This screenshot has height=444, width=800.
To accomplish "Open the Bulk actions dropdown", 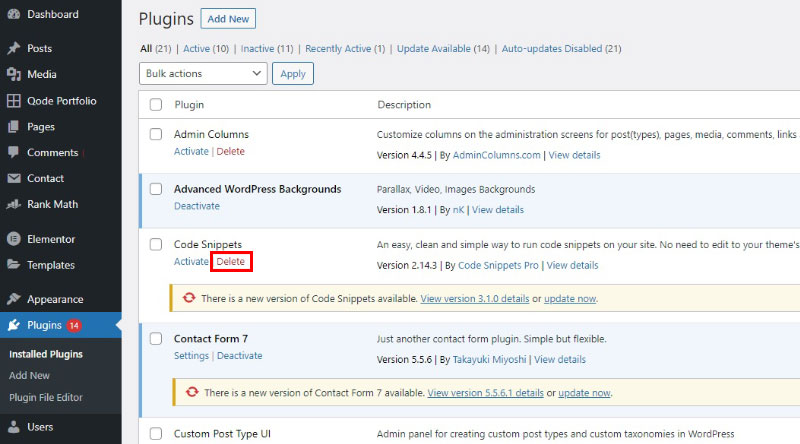I will [x=203, y=73].
